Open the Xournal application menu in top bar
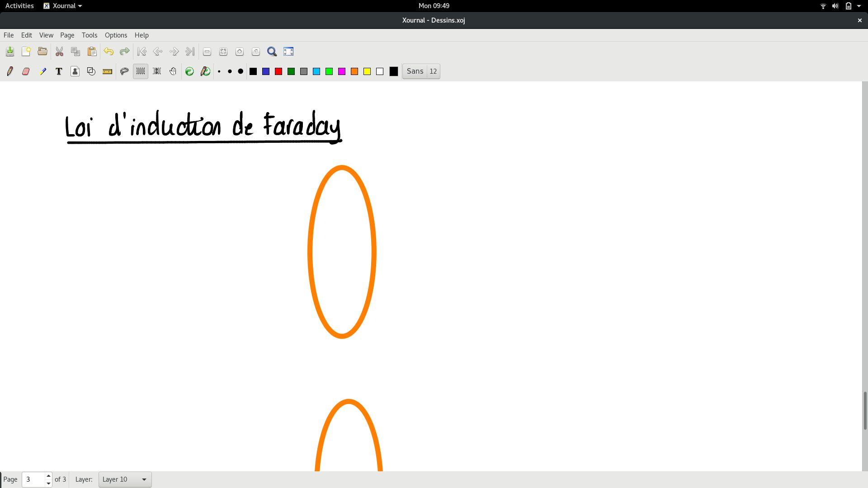 click(x=63, y=6)
